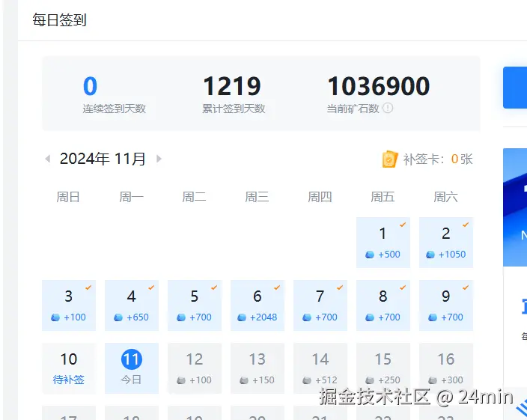Screen dimensions: 527x420
Task: Click the orange checkmark on day 1
Action: coord(403,225)
